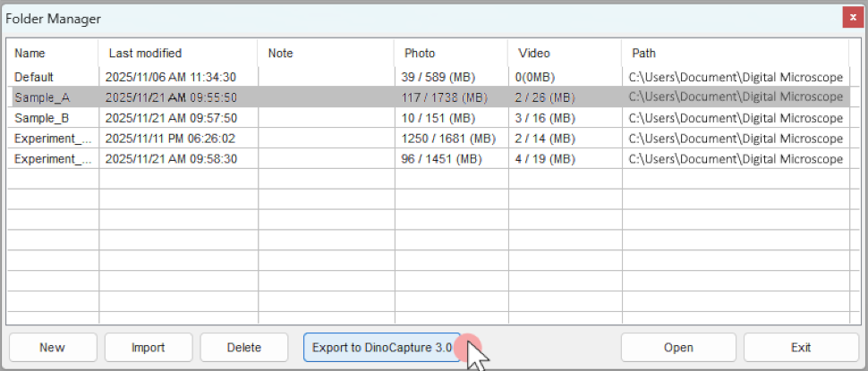Select Experiment folder modified 09:58:30
This screenshot has width=868, height=371.
[x=53, y=158]
